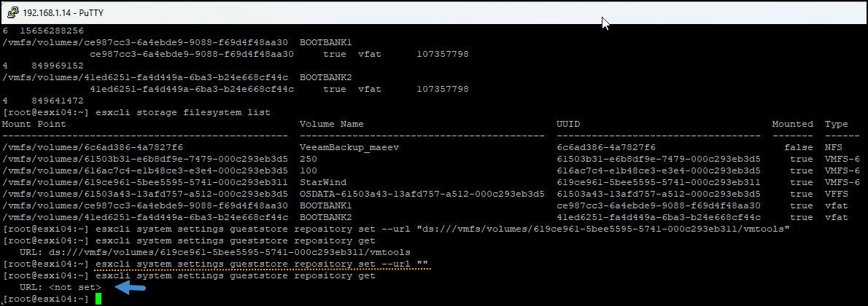The height and width of the screenshot is (306, 868).
Task: Click the '6 15656288256' line at top
Action: tap(44, 31)
